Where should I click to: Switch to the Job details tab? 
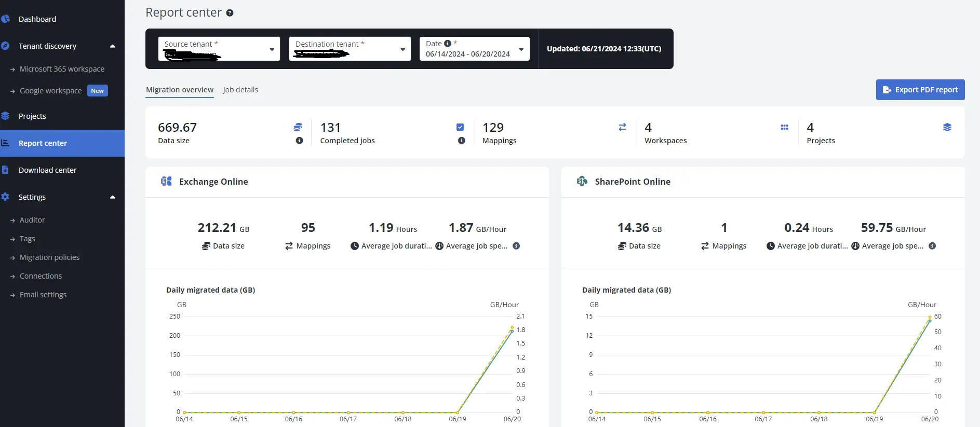(x=240, y=90)
